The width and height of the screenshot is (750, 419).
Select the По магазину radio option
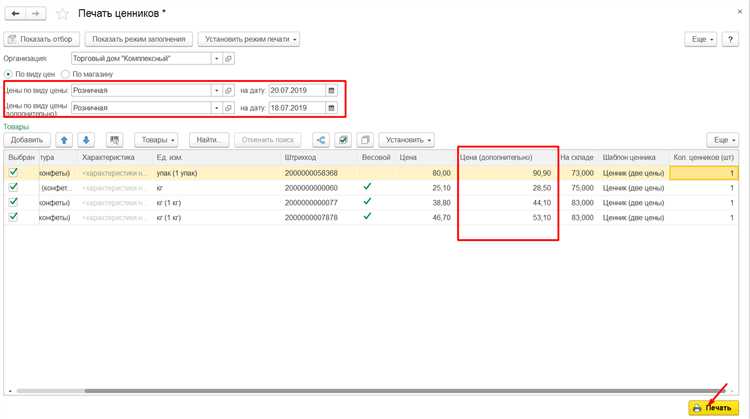66,74
